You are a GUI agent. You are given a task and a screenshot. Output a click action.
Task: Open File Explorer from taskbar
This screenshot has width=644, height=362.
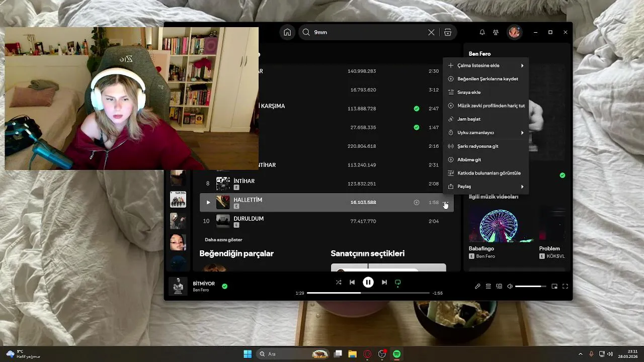352,354
